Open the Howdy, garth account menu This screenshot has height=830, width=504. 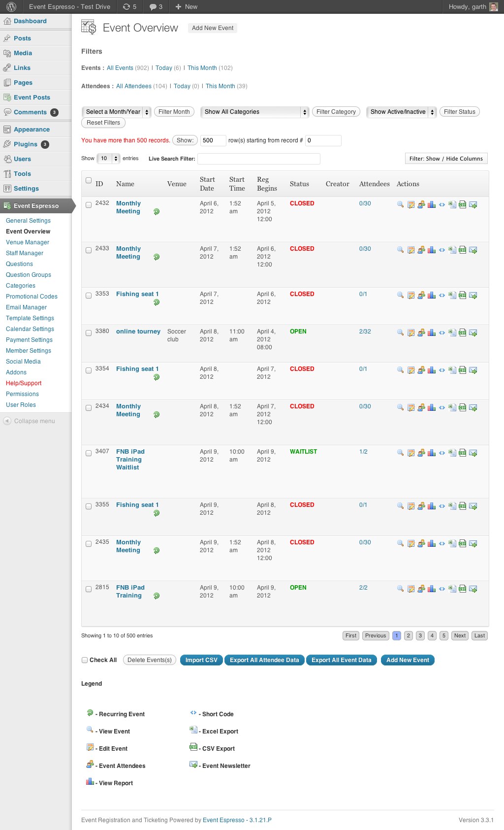point(473,7)
